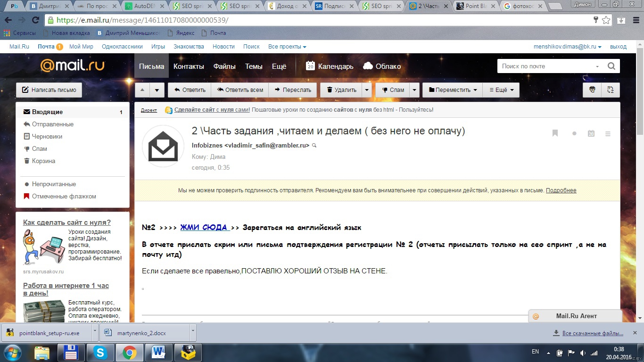Click Все скачанные файлы link

(x=593, y=333)
